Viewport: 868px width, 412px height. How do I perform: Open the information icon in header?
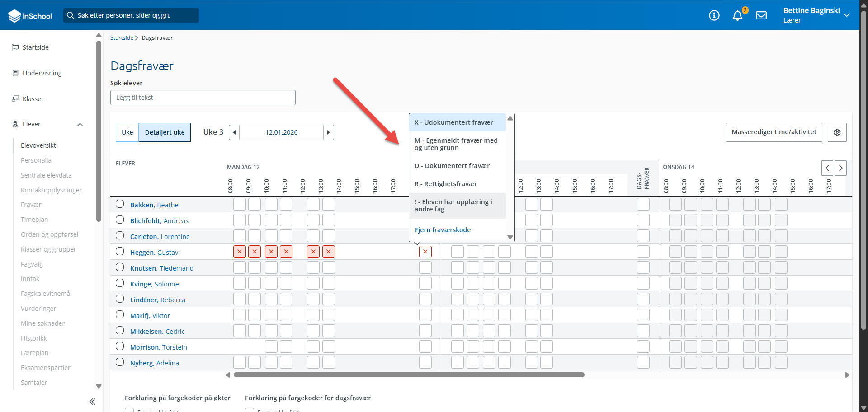tap(714, 15)
